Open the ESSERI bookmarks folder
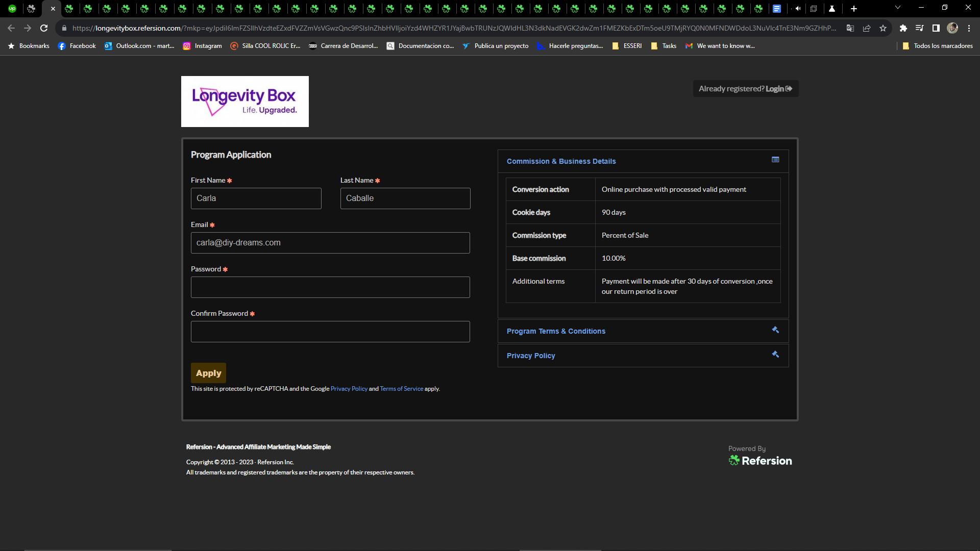 tap(627, 46)
